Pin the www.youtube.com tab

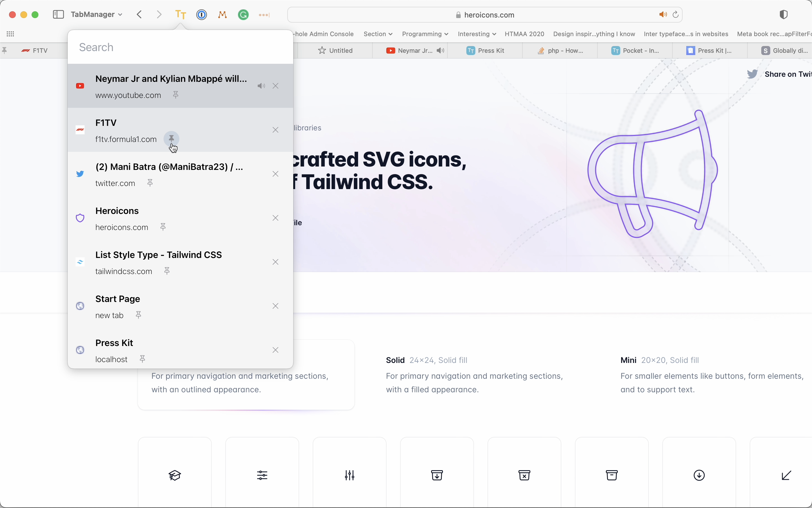[x=175, y=95]
